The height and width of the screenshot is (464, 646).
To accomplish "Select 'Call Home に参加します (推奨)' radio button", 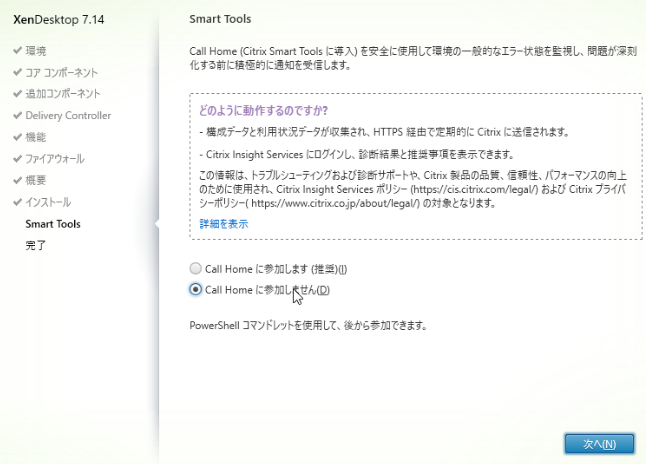I will click(x=195, y=269).
